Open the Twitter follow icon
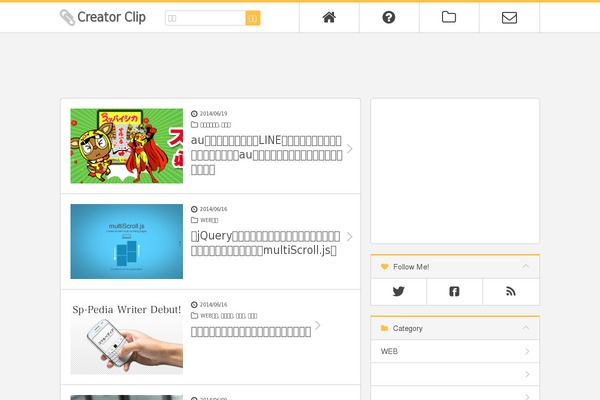Image resolution: width=600 pixels, height=400 pixels. (398, 292)
